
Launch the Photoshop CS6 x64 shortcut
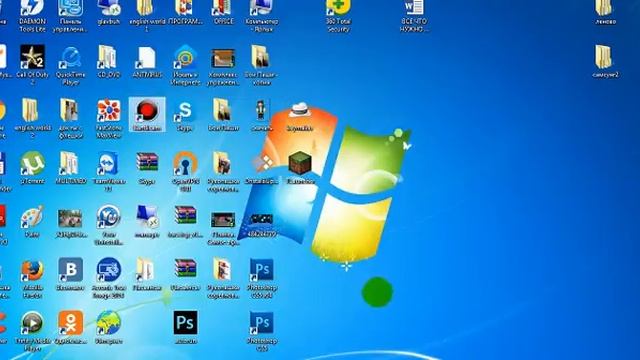(x=262, y=278)
